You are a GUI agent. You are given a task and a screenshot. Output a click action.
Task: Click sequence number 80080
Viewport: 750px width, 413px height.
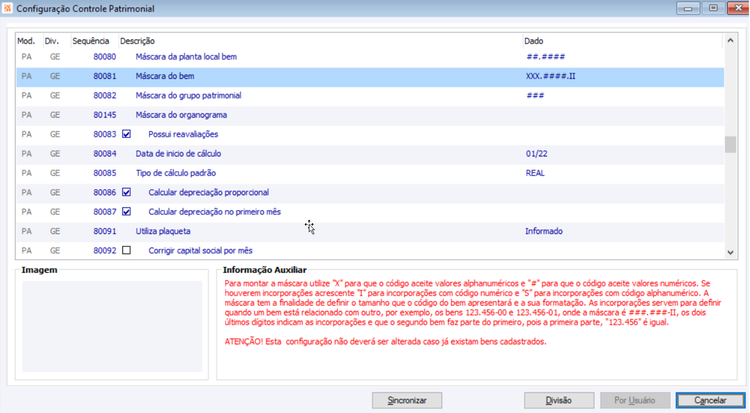point(105,56)
